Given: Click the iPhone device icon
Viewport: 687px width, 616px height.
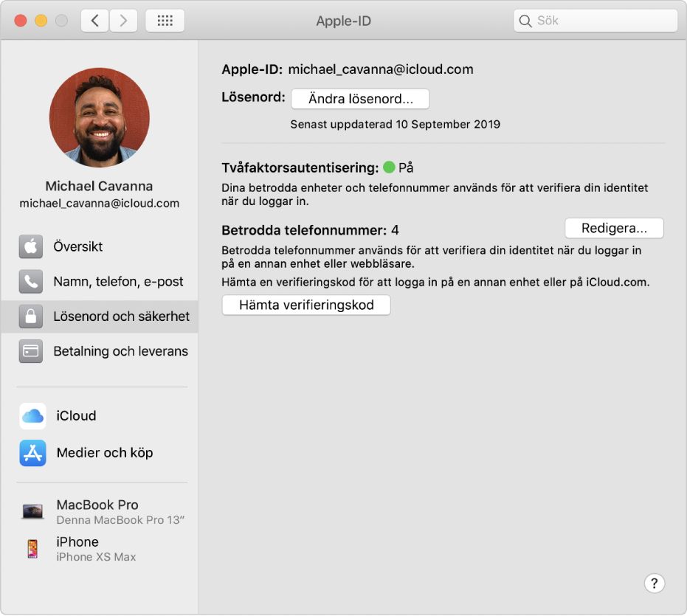Looking at the screenshot, I should (x=32, y=549).
